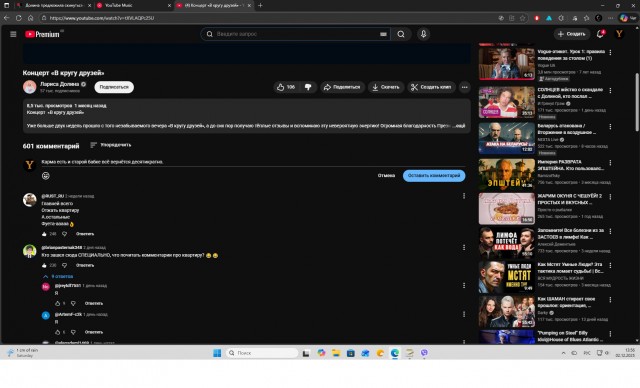640x388 pixels.
Task: Like the comment by @RUST_RU
Action: 44,234
